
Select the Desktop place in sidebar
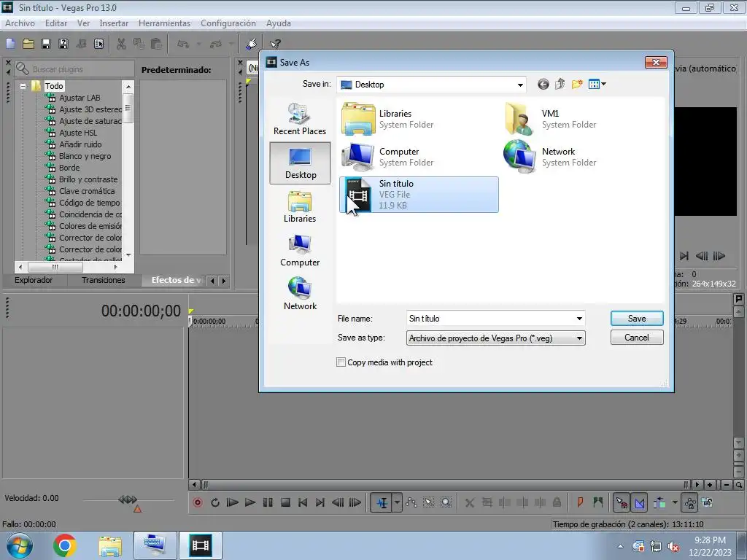point(300,163)
